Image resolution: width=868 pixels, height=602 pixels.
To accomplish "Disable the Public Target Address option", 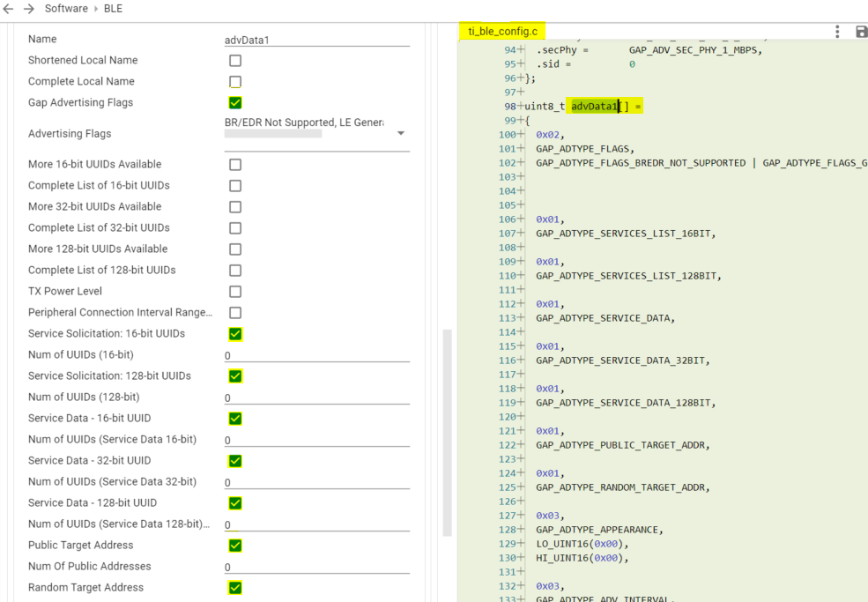I will (234, 545).
